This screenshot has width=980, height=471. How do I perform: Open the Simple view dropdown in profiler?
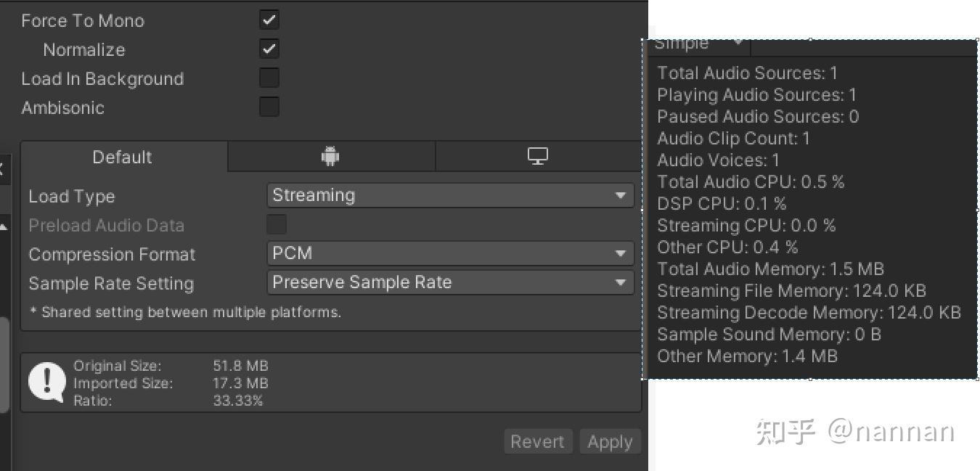click(698, 44)
